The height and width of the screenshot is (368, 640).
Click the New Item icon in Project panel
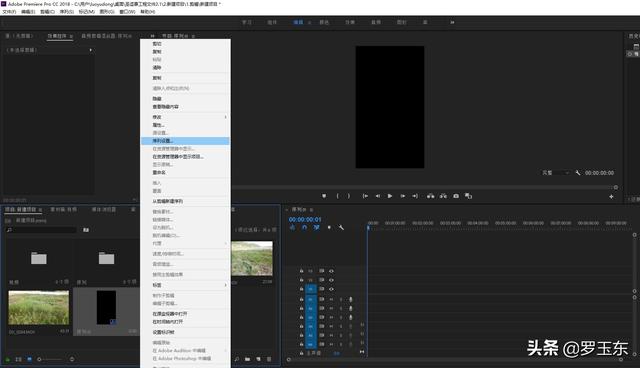coord(258,359)
